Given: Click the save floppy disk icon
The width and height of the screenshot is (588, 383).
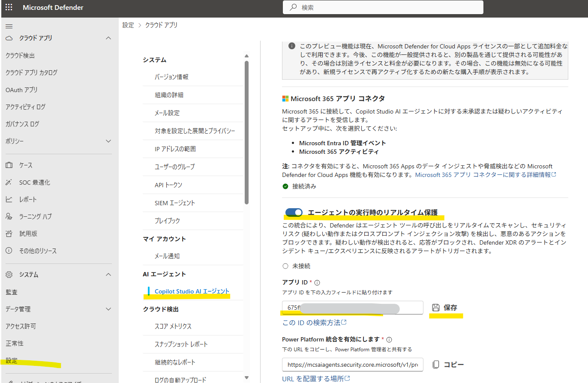Looking at the screenshot, I should (436, 308).
